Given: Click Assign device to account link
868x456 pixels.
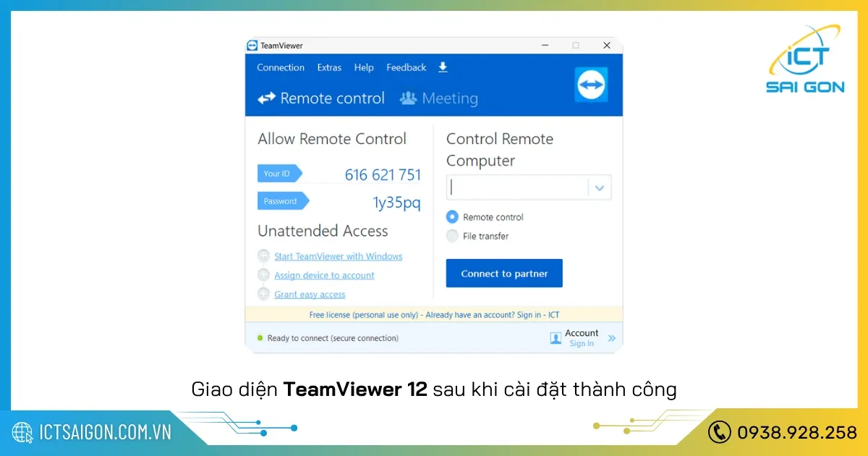Looking at the screenshot, I should (324, 275).
